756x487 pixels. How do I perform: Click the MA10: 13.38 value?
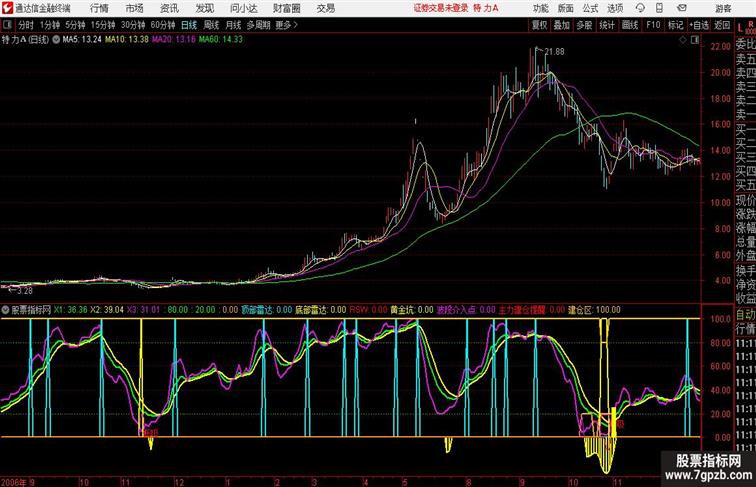pyautogui.click(x=127, y=40)
